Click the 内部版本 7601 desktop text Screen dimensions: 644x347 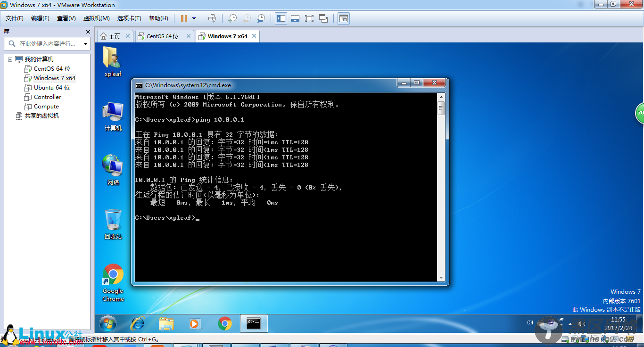point(622,301)
